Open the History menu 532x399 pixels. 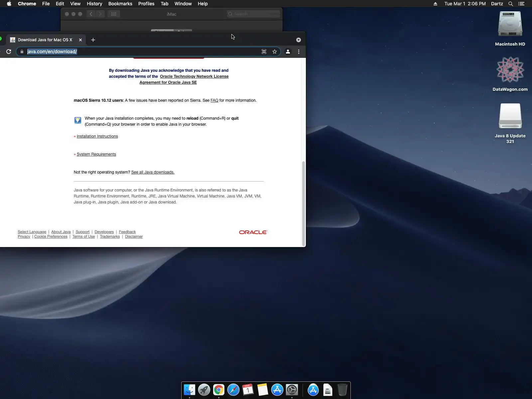[x=94, y=4]
